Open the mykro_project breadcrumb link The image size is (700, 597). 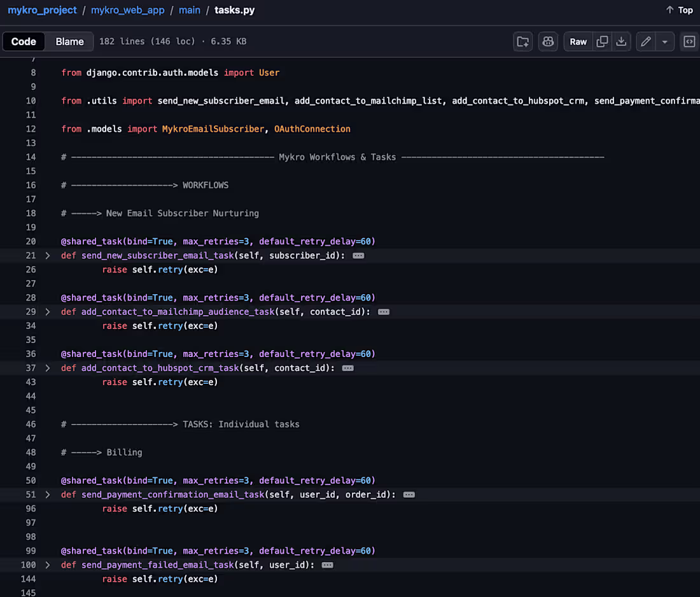(42, 10)
